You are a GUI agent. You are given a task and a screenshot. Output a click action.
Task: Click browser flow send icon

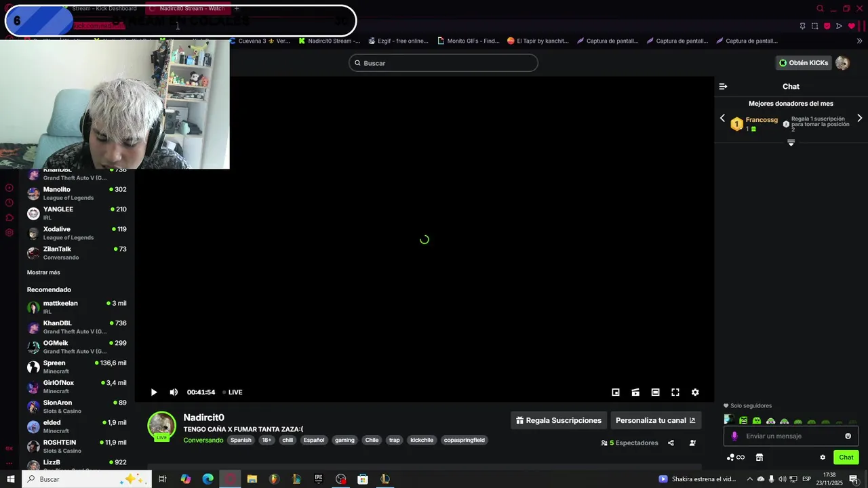839,26
